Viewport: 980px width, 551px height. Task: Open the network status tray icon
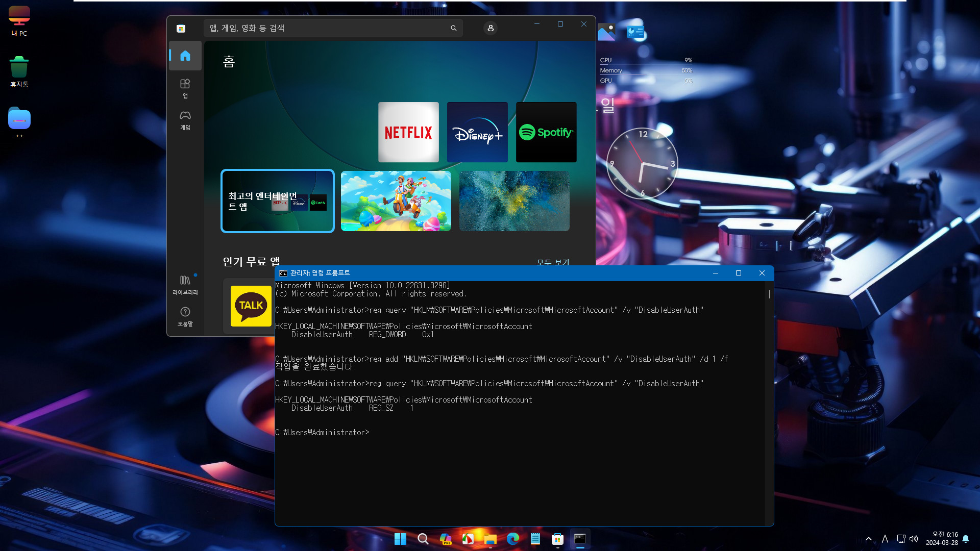point(901,539)
